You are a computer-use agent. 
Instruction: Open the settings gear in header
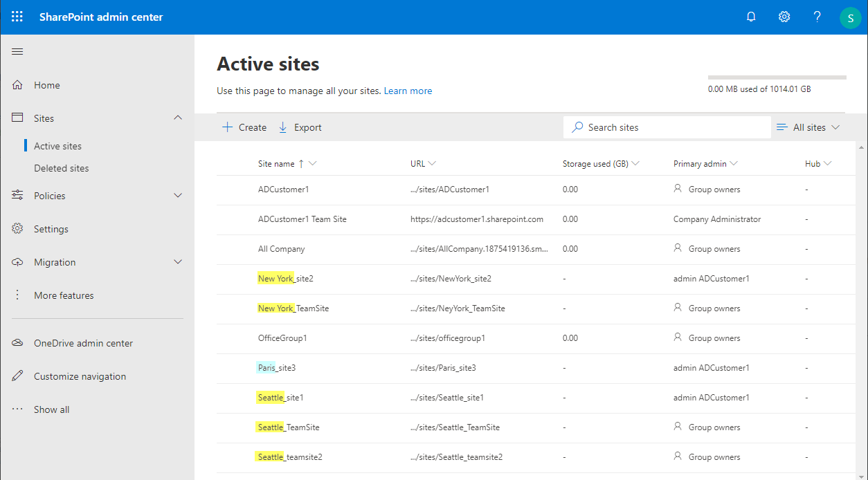click(x=784, y=17)
